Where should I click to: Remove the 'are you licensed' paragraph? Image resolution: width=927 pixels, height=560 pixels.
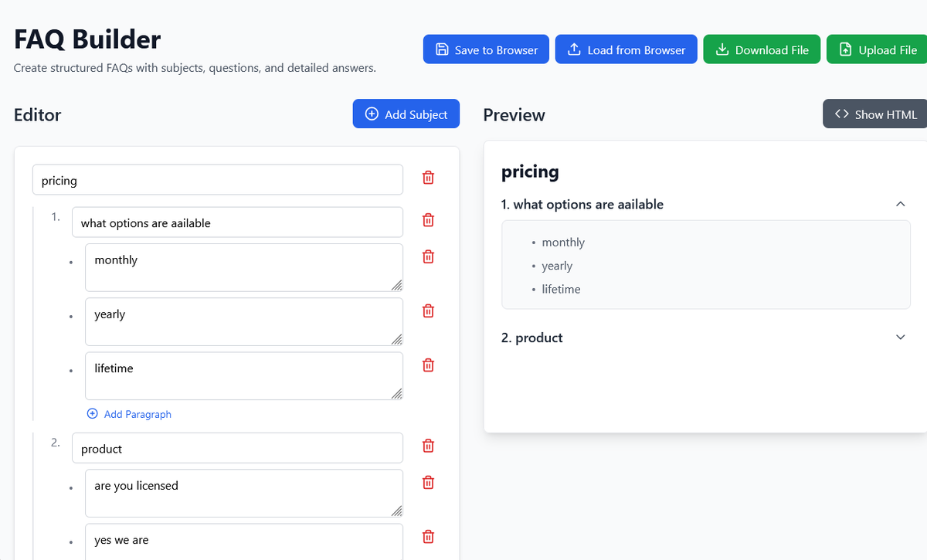click(428, 482)
